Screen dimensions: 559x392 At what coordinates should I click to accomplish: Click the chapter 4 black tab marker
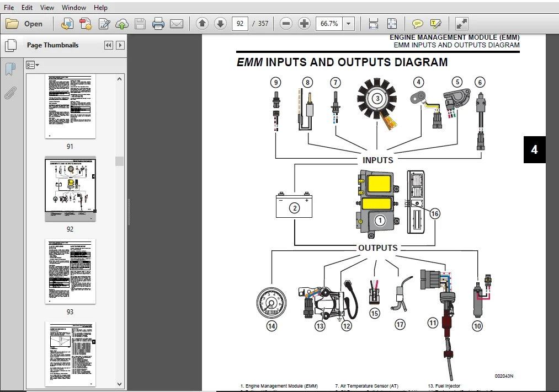coord(534,149)
